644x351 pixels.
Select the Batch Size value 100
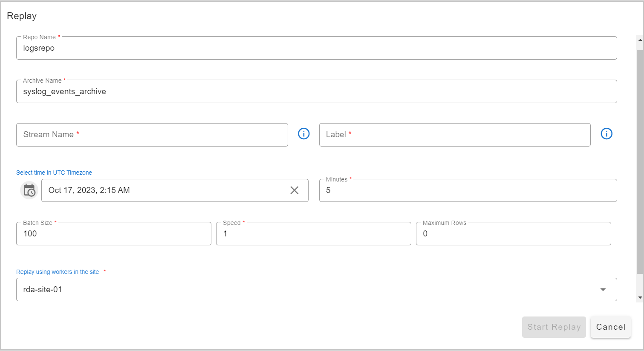113,233
